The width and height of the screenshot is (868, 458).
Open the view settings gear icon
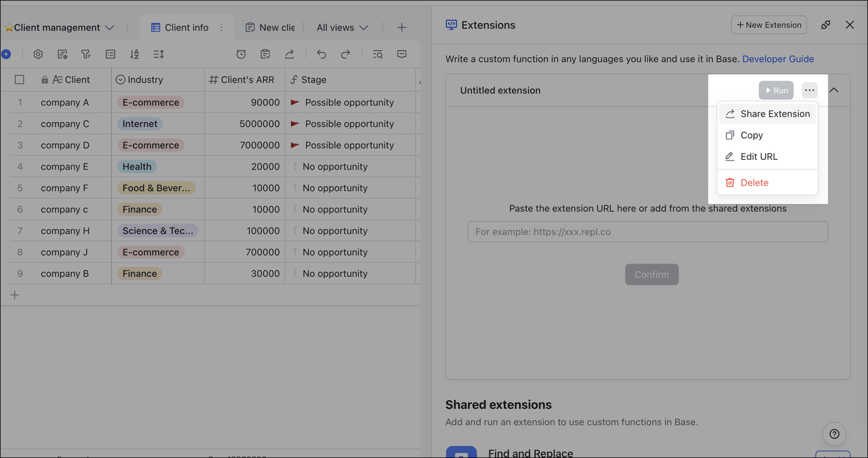click(x=38, y=54)
